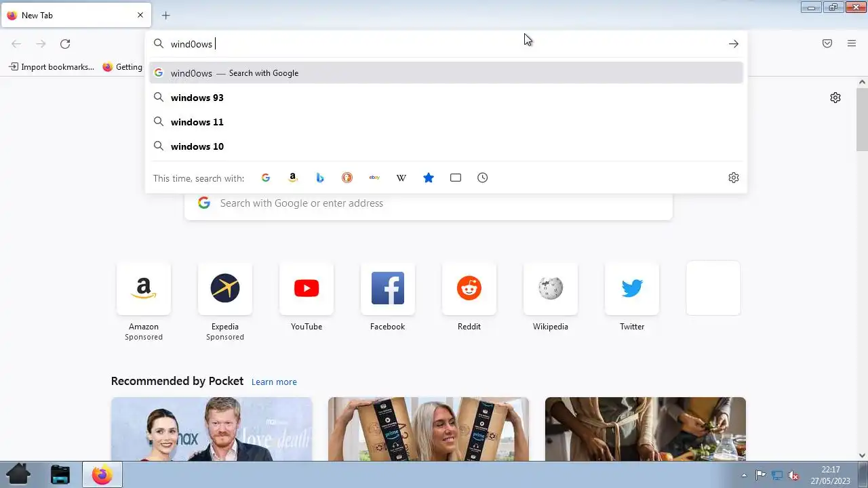This screenshot has width=868, height=488.
Task: Show hidden tray icons arrow
Action: 744,475
